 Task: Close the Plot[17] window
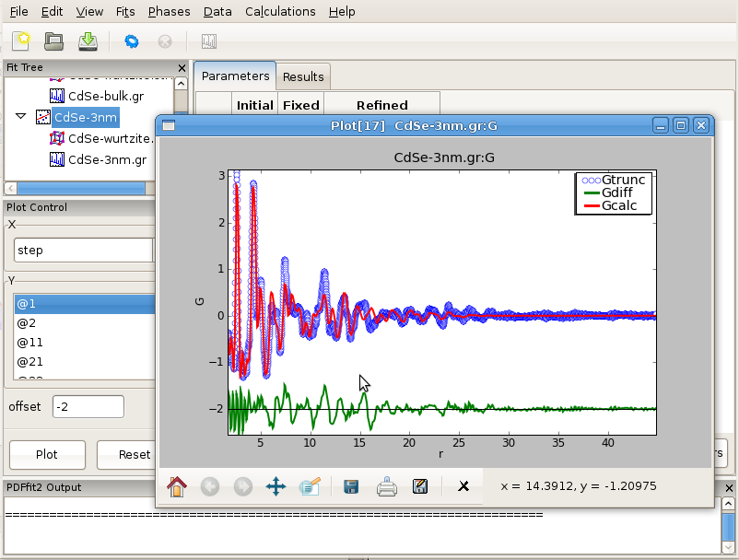(x=701, y=125)
